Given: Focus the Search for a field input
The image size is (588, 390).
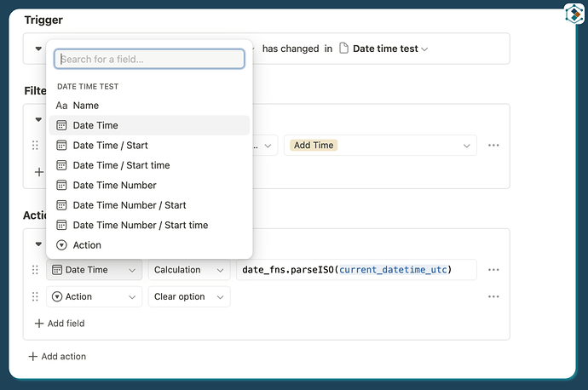Looking at the screenshot, I should pos(149,60).
